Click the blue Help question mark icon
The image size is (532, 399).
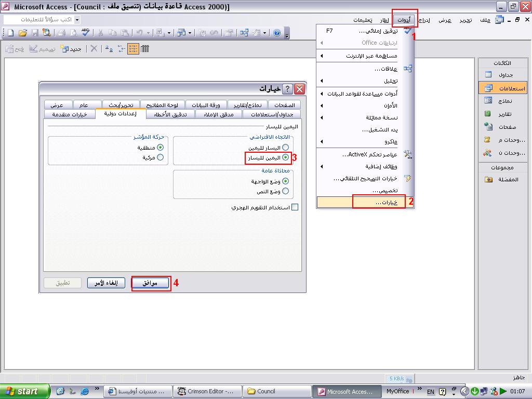[277, 33]
